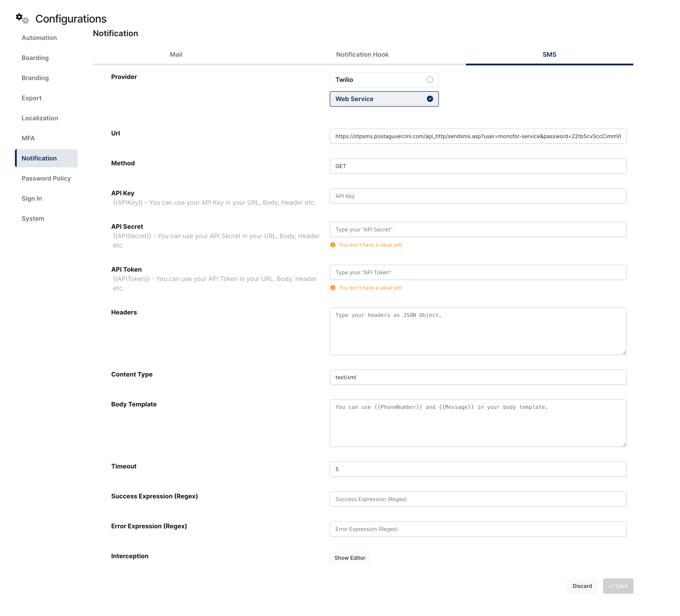This screenshot has width=680, height=616.
Task: Open MFA settings in the sidebar
Action: [x=28, y=138]
